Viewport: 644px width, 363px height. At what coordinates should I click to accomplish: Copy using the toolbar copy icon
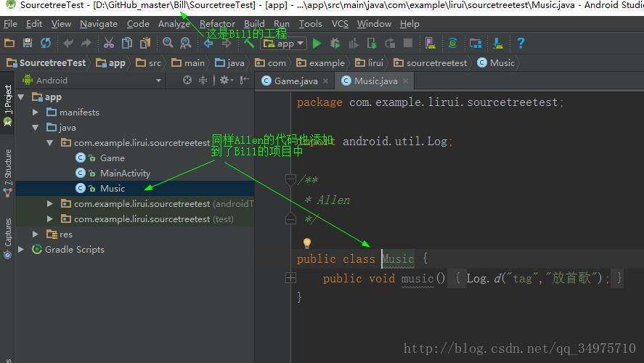click(127, 43)
